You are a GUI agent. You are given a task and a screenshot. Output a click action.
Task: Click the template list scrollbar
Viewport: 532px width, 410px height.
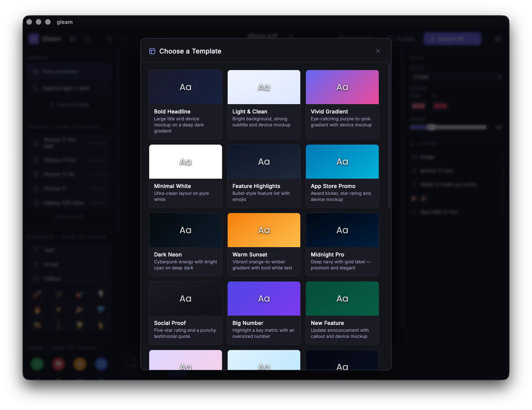[x=389, y=136]
